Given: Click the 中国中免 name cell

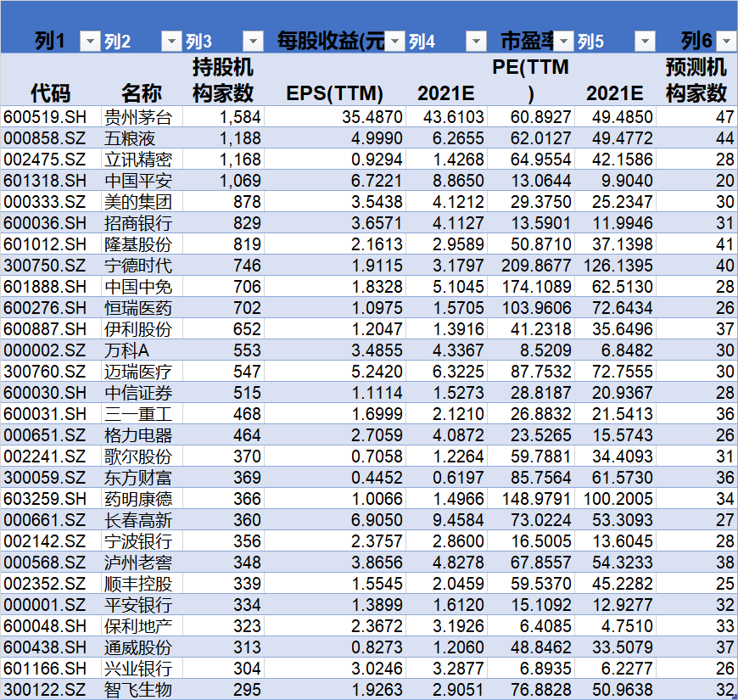Looking at the screenshot, I should (x=142, y=287).
